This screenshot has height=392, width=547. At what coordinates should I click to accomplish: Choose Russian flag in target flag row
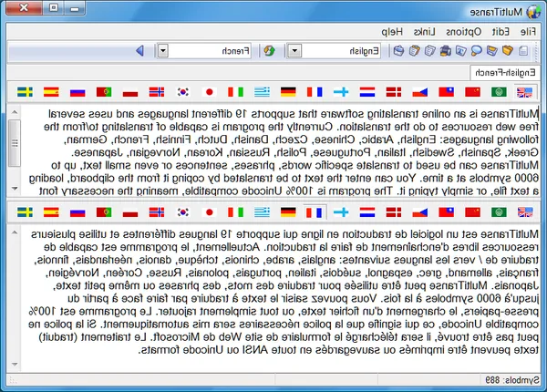[x=77, y=212]
